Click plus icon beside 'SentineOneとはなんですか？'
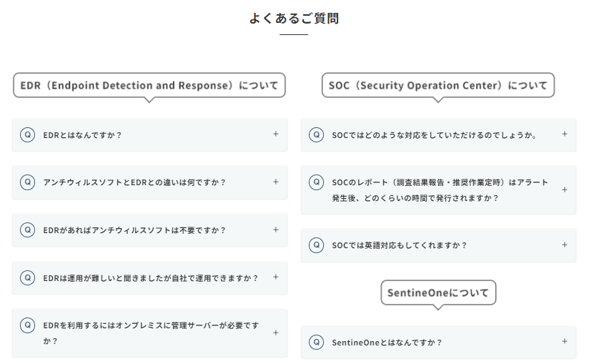Screen dimensions: 597x364 [564, 342]
